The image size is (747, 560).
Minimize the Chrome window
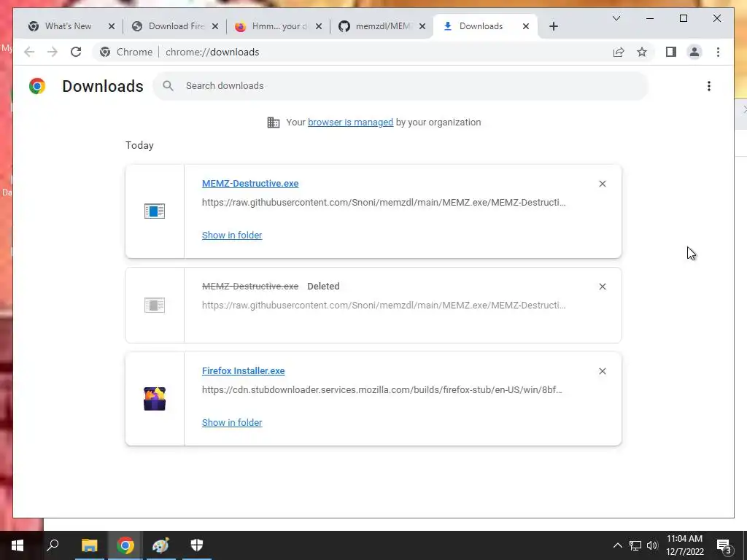click(650, 18)
